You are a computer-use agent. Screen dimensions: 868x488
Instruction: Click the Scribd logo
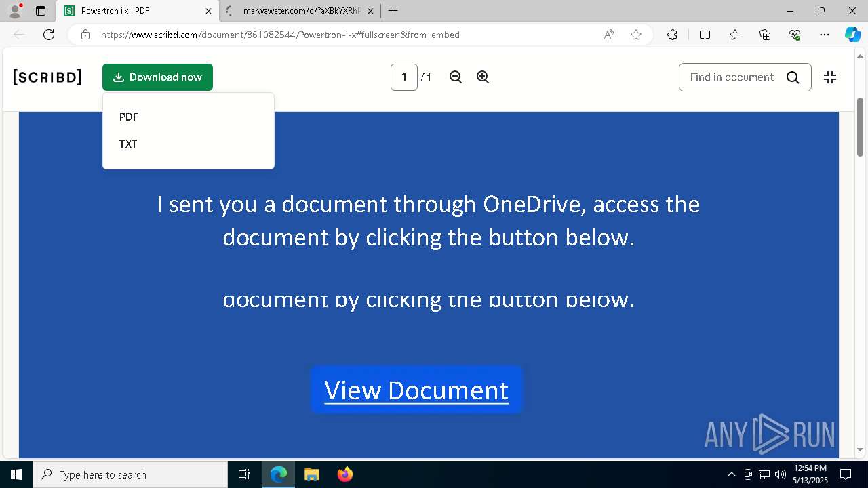[47, 77]
